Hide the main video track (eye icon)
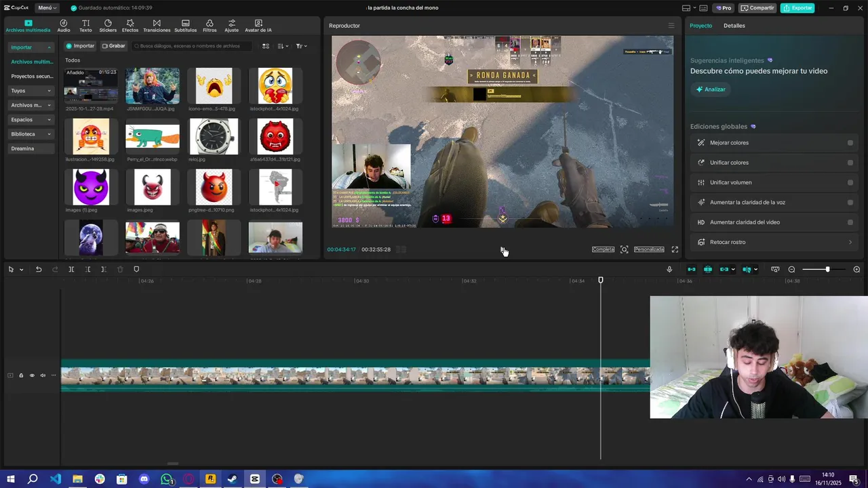Image resolution: width=868 pixels, height=488 pixels. [32, 375]
